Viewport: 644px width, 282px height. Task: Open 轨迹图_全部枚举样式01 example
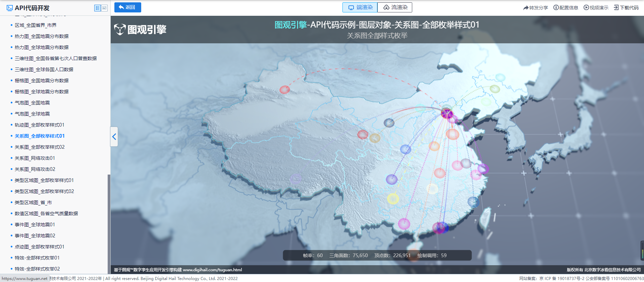tap(40, 125)
